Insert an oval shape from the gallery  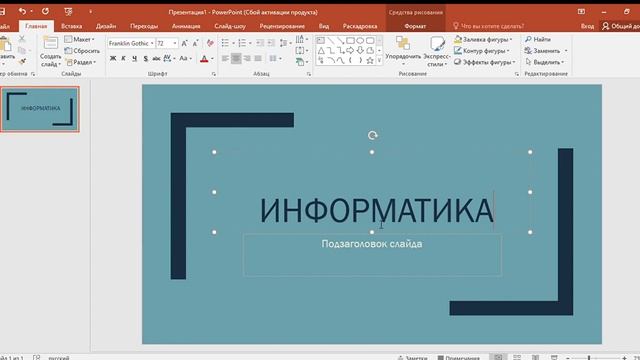coord(360,41)
